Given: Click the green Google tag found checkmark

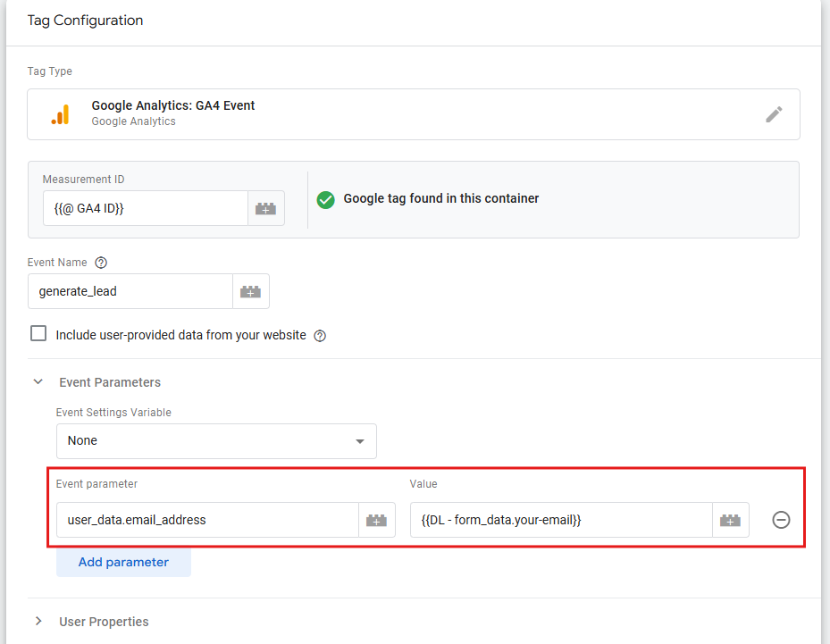Looking at the screenshot, I should 326,199.
